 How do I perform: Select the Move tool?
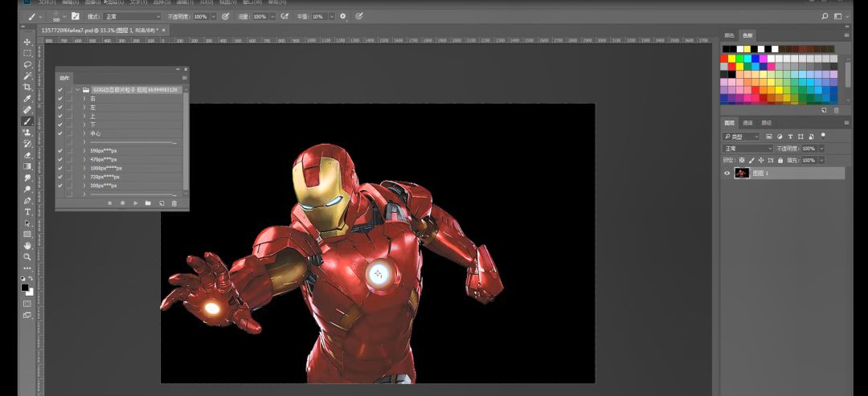27,42
